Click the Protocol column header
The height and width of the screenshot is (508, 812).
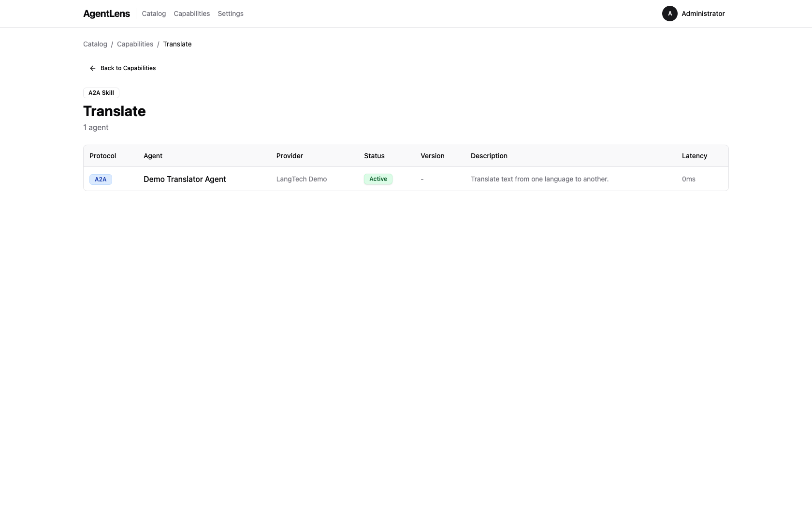pyautogui.click(x=102, y=156)
